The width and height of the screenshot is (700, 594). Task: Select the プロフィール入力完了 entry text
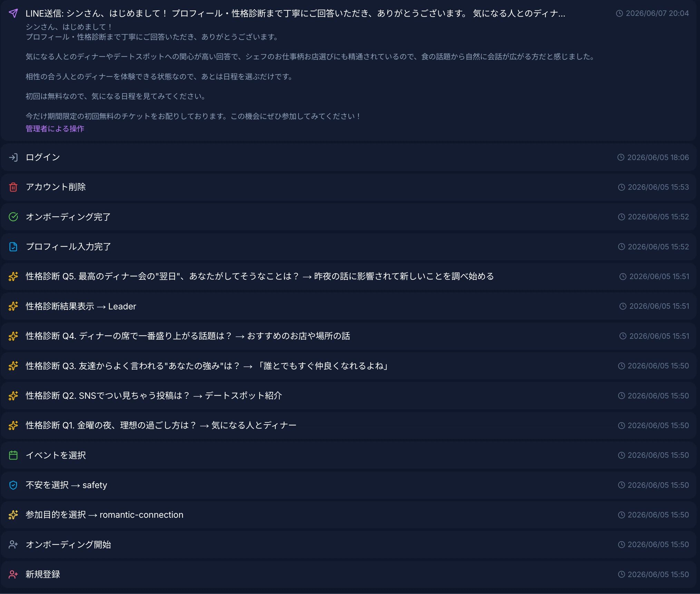click(x=68, y=247)
